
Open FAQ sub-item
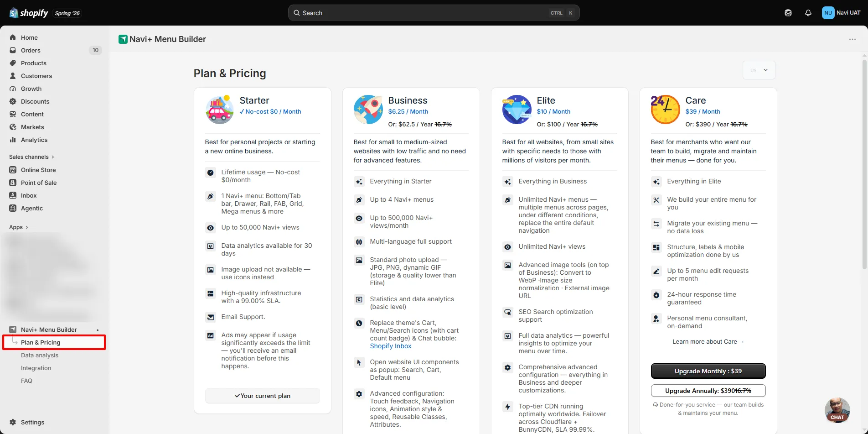click(x=26, y=381)
